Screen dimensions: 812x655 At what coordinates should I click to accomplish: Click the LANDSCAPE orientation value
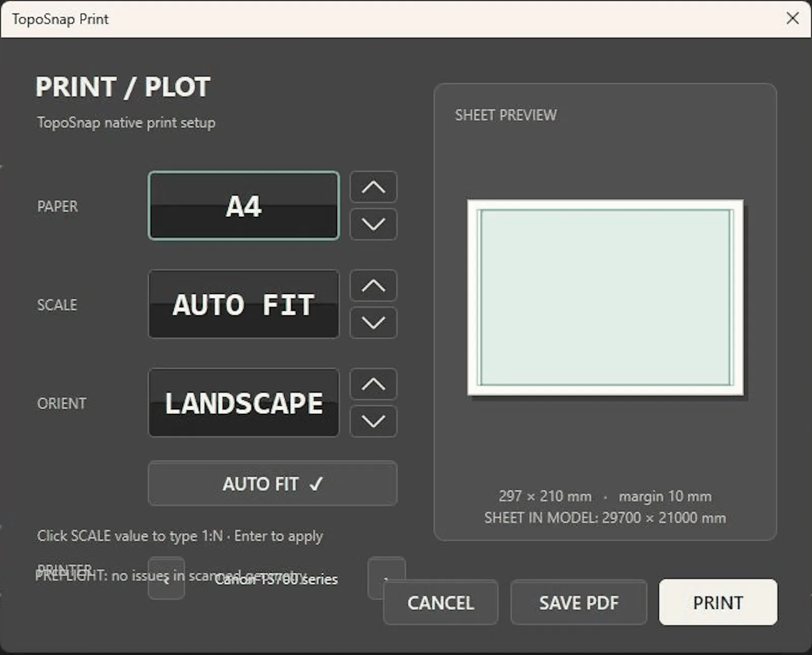pos(244,403)
